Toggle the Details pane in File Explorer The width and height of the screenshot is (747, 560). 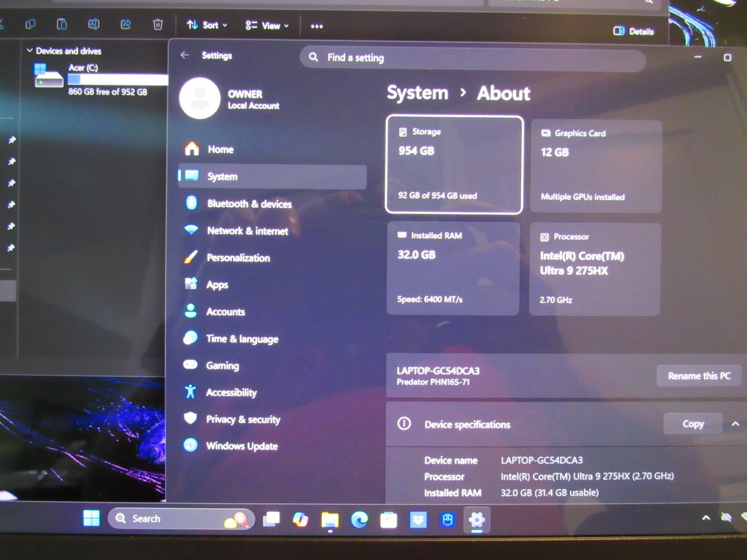coord(633,31)
